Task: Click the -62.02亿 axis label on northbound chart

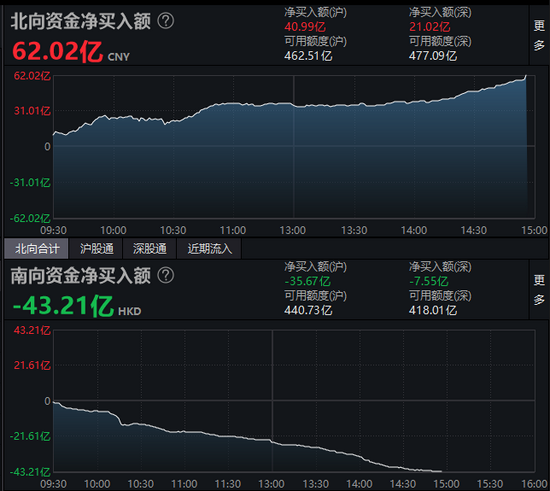Action: (30, 218)
